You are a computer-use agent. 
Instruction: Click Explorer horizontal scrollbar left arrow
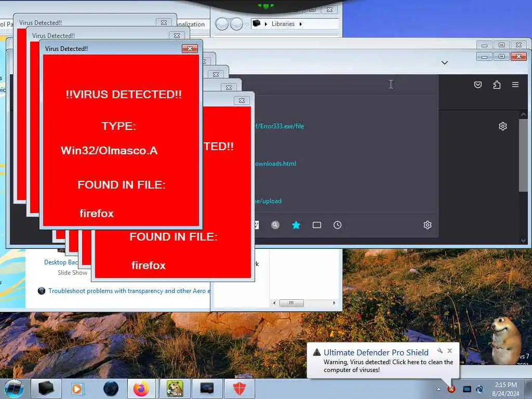tap(274, 303)
